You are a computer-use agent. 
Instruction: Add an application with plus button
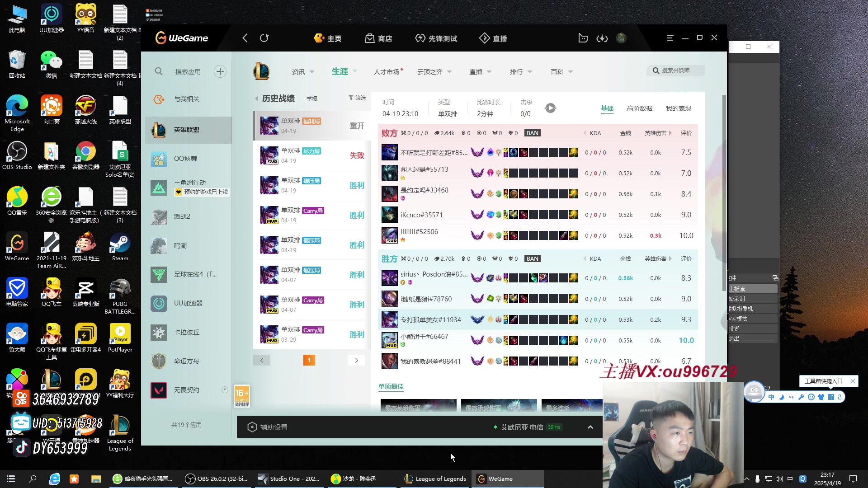point(220,71)
